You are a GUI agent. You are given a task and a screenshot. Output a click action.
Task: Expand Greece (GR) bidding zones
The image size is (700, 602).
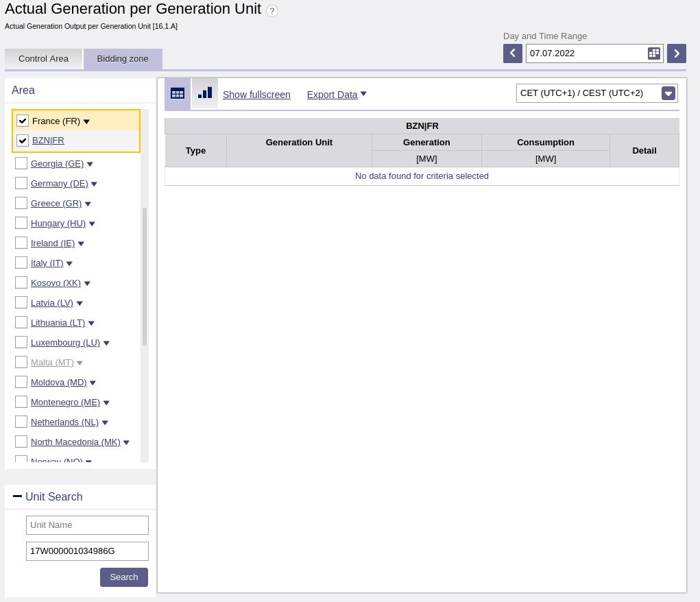[88, 204]
